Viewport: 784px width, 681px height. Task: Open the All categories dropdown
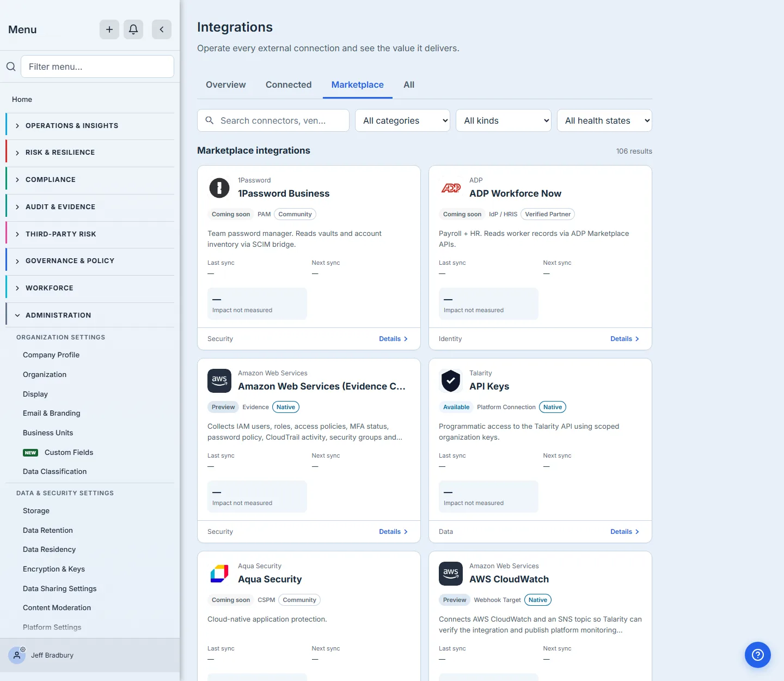(x=402, y=120)
